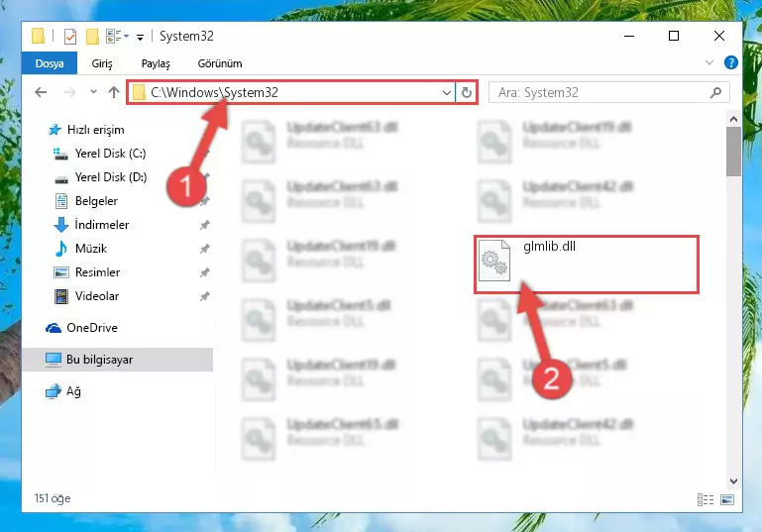Expand the address bar history dropdown
The width and height of the screenshot is (762, 532).
click(447, 92)
